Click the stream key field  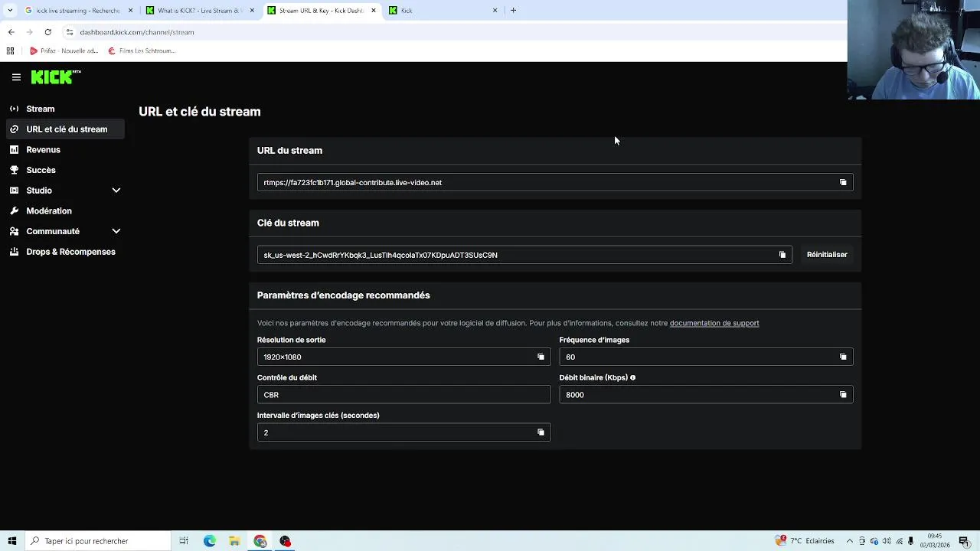(524, 255)
